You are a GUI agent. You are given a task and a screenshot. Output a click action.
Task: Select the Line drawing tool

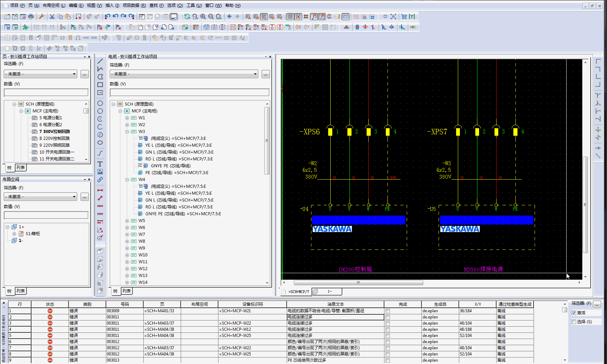click(100, 61)
